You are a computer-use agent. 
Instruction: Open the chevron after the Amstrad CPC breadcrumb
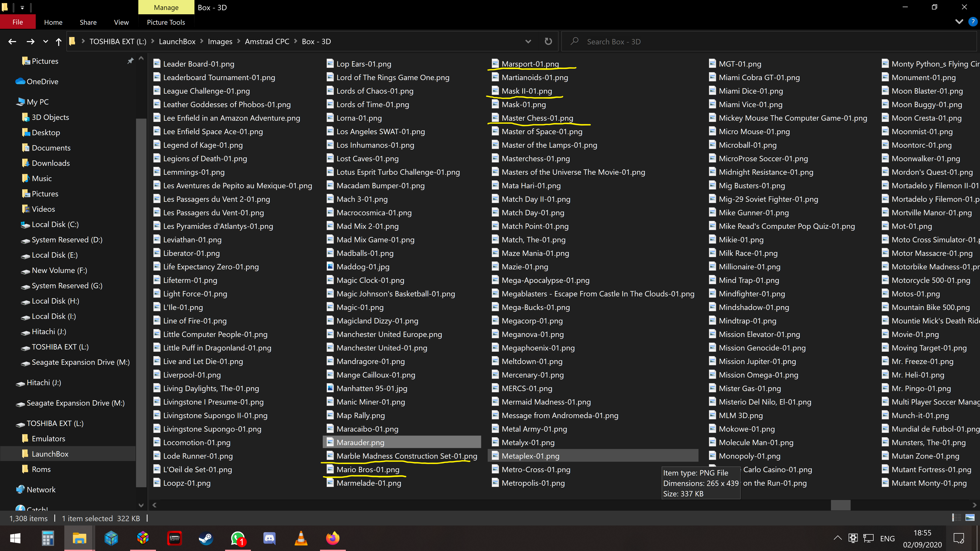(x=296, y=41)
